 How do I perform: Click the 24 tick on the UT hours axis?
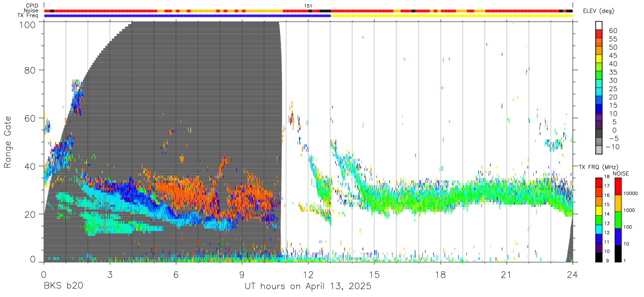(572, 274)
